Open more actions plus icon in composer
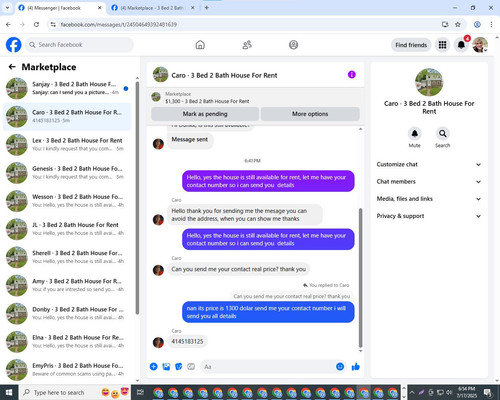 153,367
